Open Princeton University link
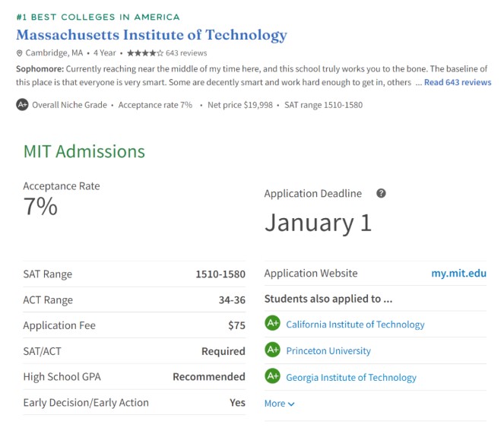 328,350
